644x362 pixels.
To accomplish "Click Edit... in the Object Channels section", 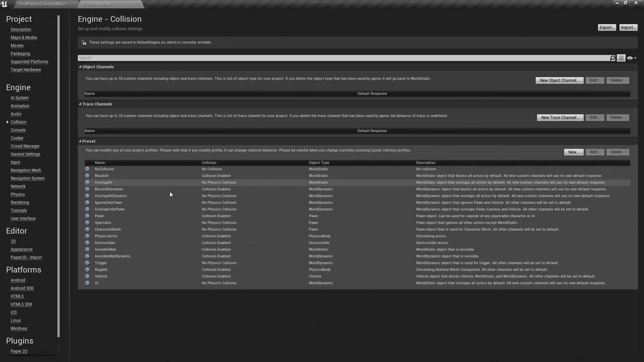I will pos(595,80).
